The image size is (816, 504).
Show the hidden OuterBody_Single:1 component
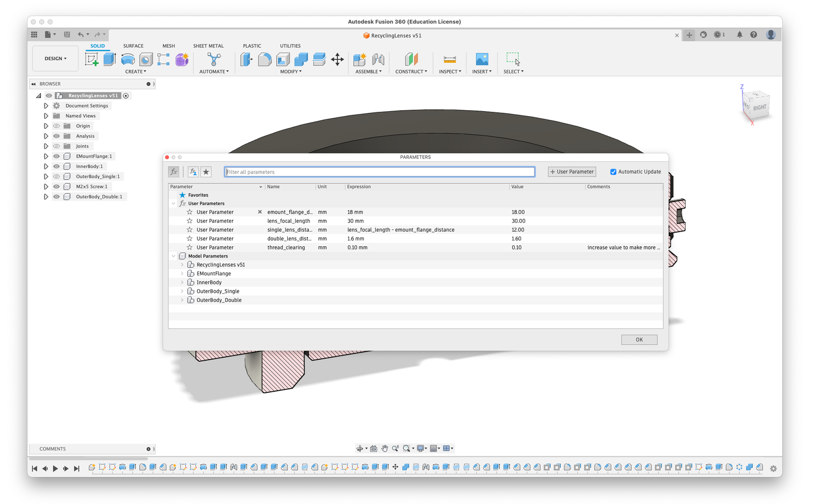(x=57, y=177)
